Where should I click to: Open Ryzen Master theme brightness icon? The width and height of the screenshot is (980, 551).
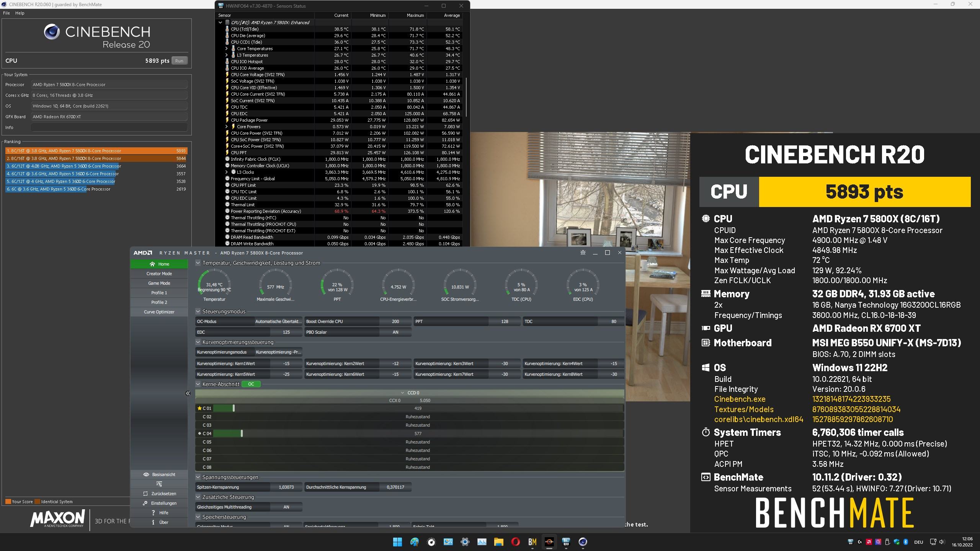pos(583,253)
